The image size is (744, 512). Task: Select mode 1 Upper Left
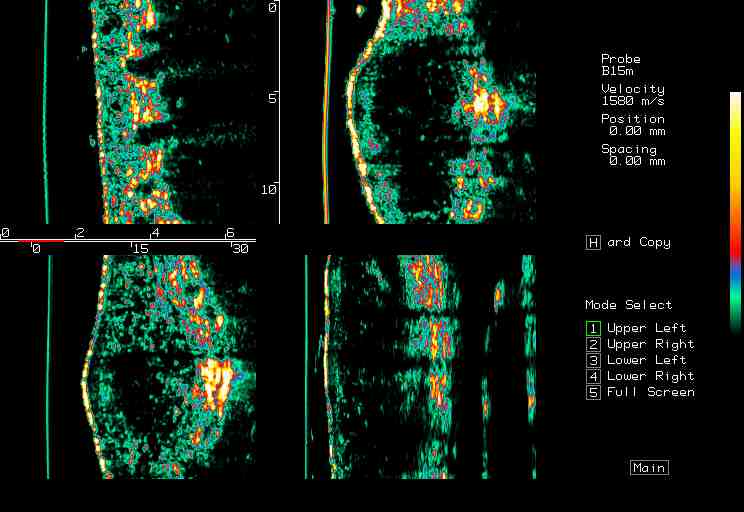[636, 328]
